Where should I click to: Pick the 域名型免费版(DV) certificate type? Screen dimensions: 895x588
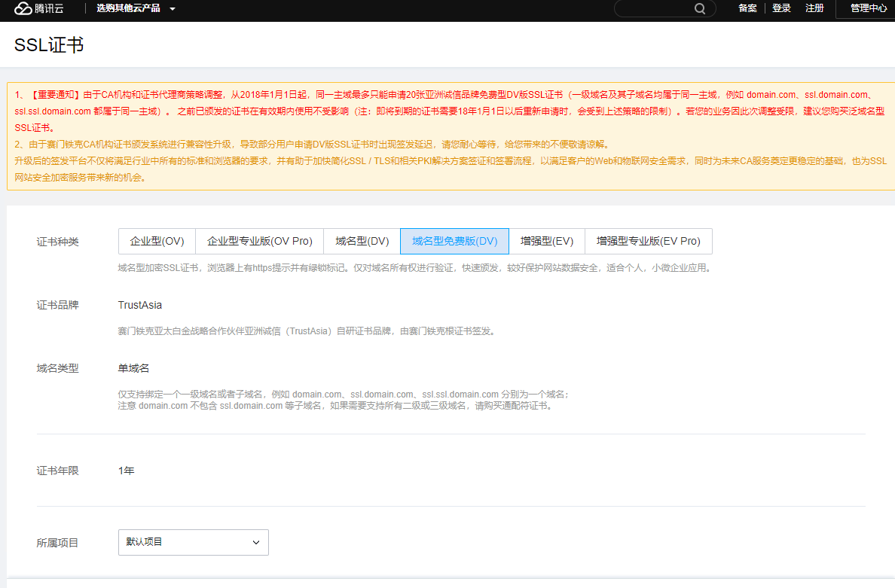tap(454, 241)
